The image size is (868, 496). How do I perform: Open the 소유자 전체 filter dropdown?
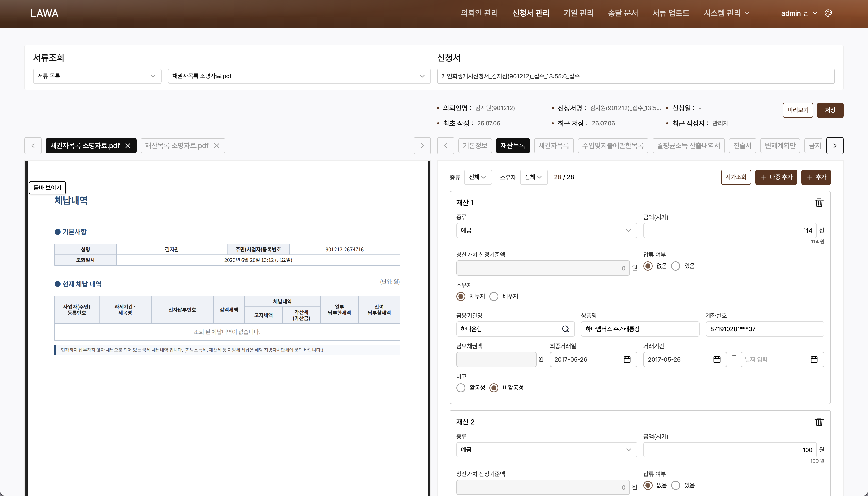pos(533,177)
